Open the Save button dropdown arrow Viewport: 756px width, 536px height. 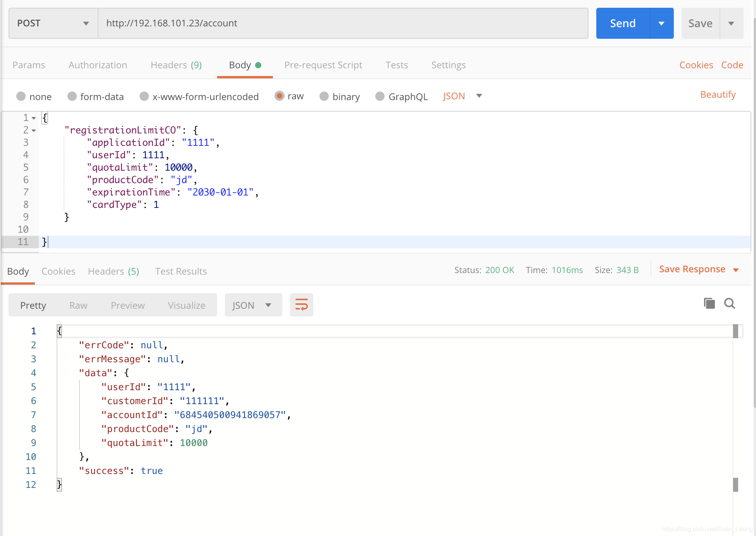731,23
